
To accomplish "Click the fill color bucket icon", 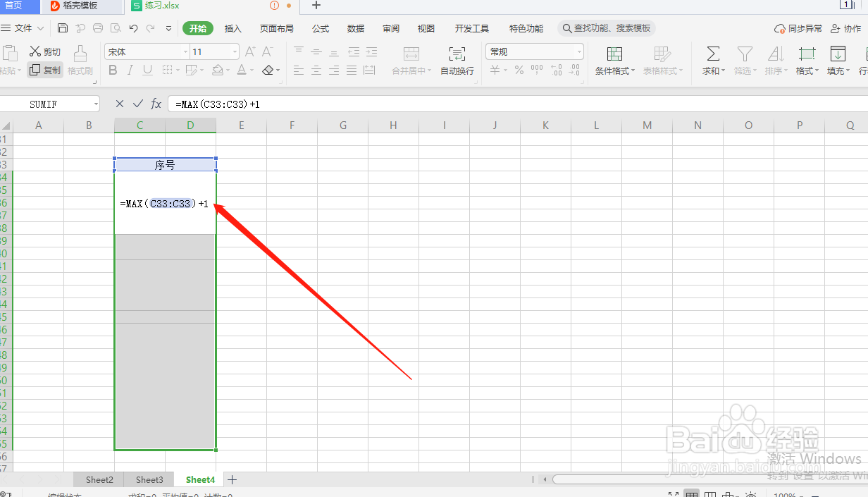I will tap(218, 70).
